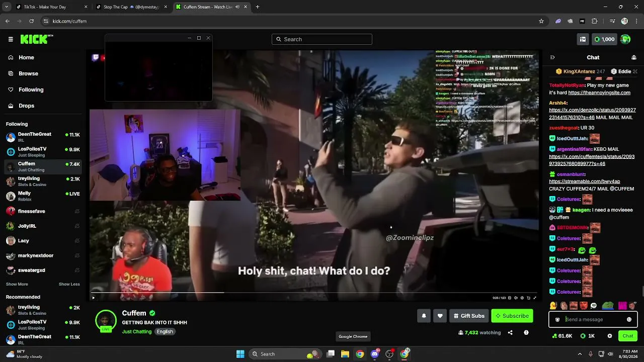This screenshot has height=362, width=644.
Task: Open Melly channel in Following list
Action: (x=43, y=196)
